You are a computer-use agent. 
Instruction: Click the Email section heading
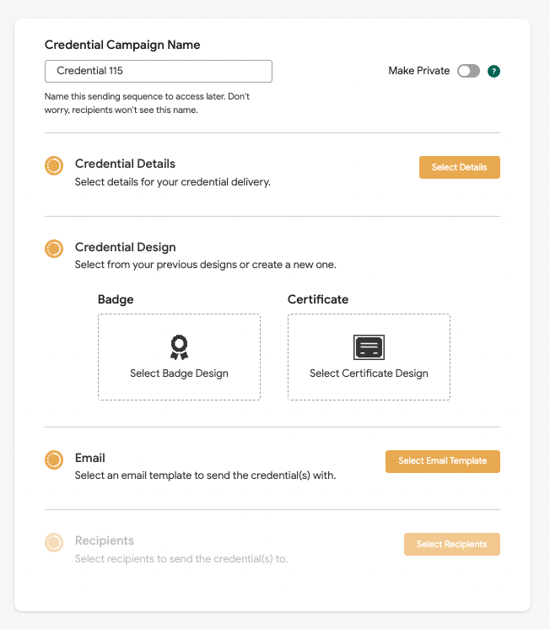pyautogui.click(x=90, y=458)
